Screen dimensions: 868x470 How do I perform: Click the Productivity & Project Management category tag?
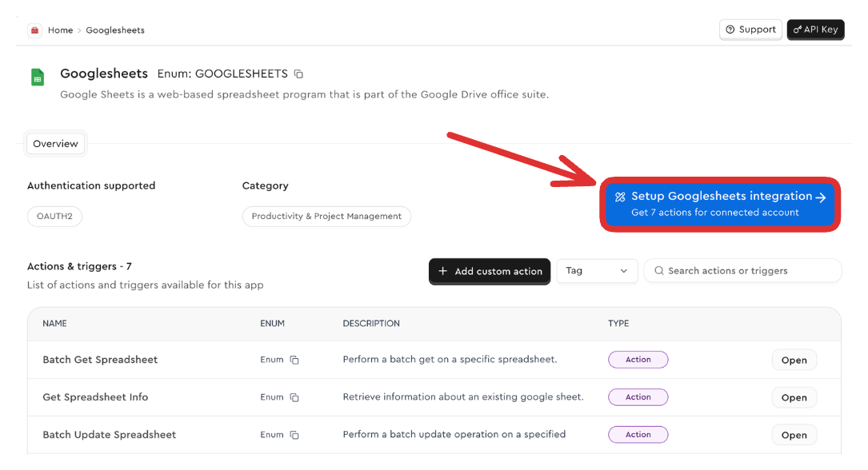[x=326, y=217]
